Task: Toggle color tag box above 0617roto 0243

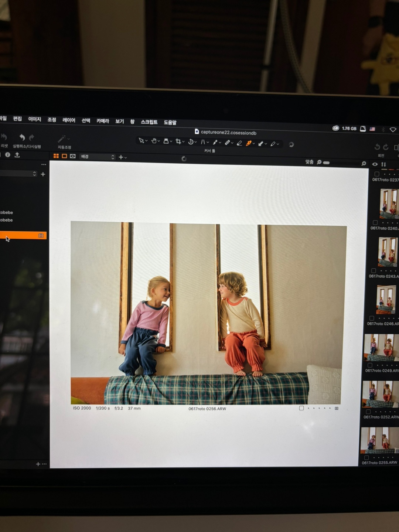Action: coord(374,270)
